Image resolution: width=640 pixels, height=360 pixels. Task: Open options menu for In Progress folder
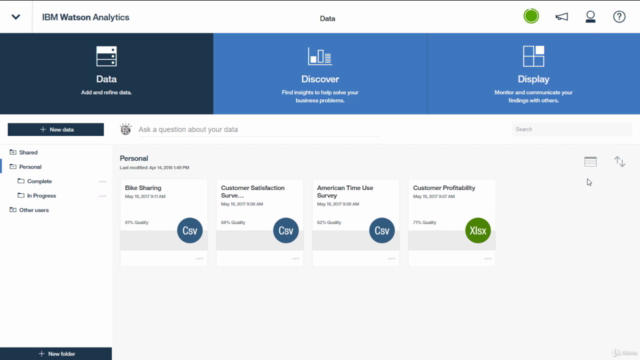[x=102, y=196]
